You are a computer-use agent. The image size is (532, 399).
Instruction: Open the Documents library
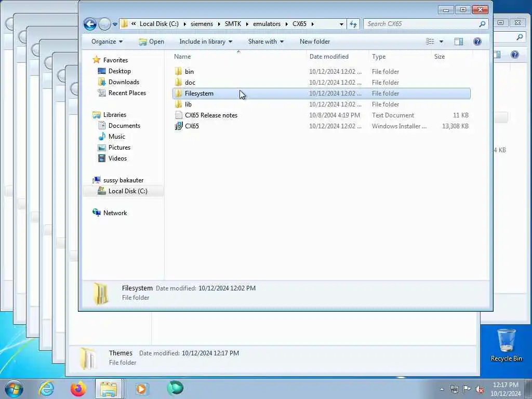click(124, 126)
